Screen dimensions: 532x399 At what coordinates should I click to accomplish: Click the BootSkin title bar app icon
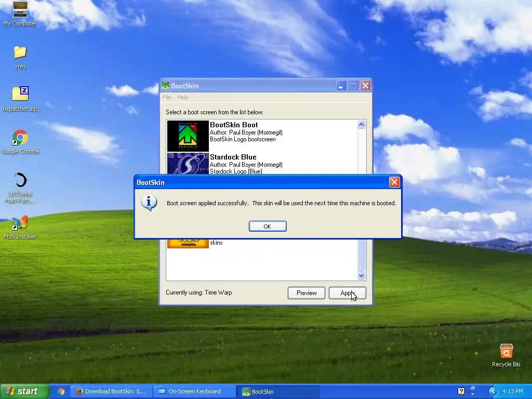pyautogui.click(x=165, y=86)
